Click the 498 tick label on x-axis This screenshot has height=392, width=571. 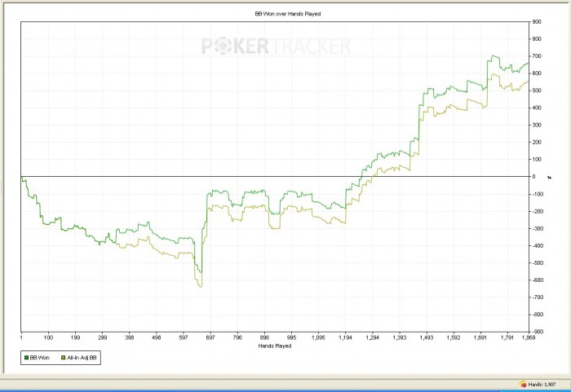pyautogui.click(x=157, y=337)
